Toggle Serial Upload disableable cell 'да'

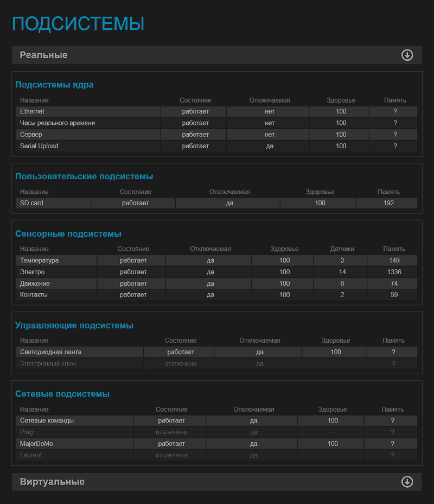[x=270, y=146]
